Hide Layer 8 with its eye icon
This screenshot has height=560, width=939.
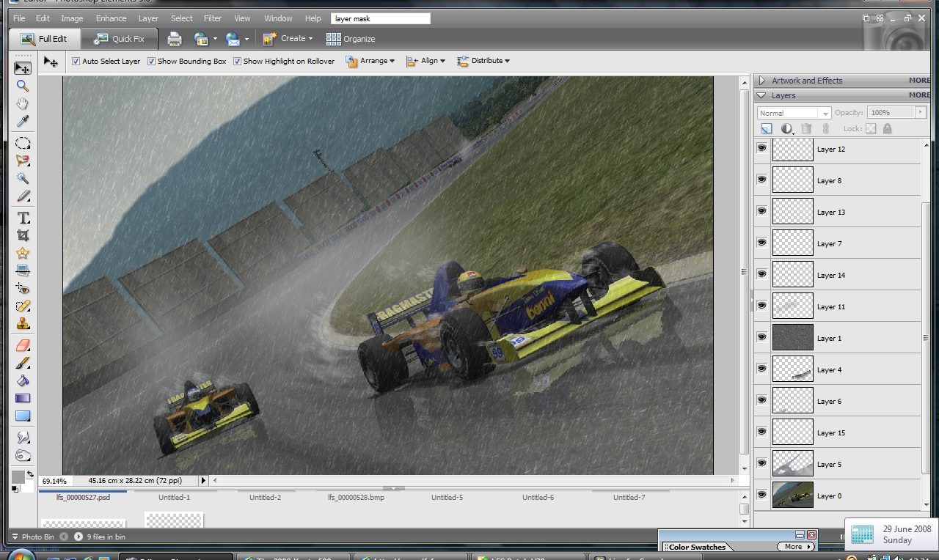762,180
